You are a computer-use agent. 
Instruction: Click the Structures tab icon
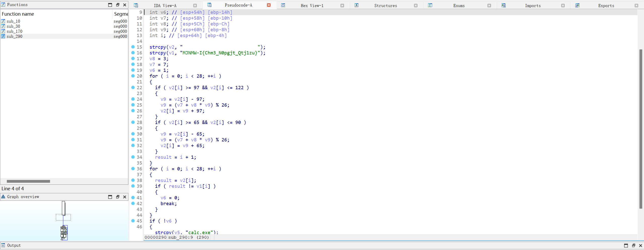pos(356,5)
